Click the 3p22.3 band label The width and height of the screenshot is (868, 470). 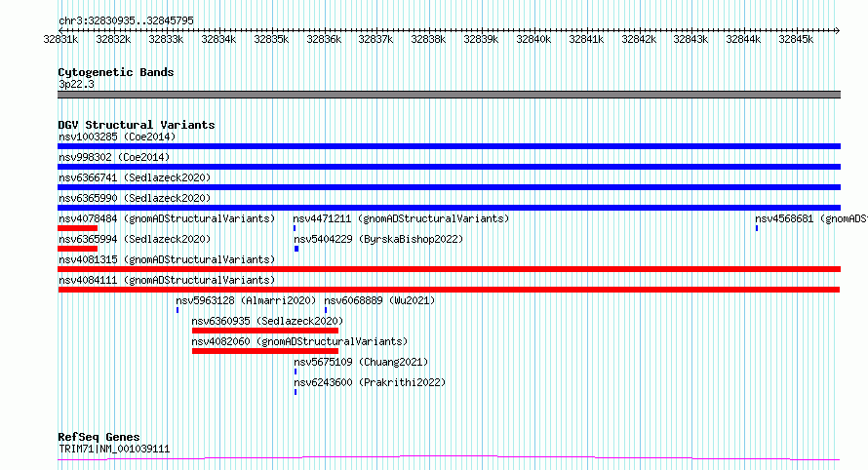(x=76, y=84)
